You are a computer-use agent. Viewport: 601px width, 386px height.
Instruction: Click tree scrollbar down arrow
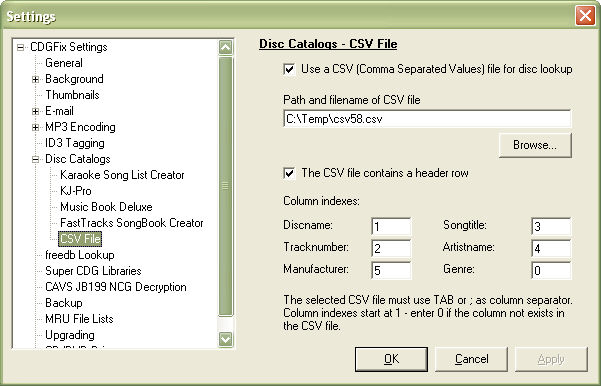pos(225,339)
